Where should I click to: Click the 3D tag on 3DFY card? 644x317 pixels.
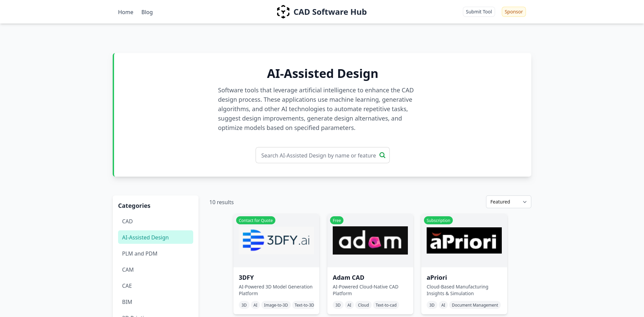[x=244, y=305]
